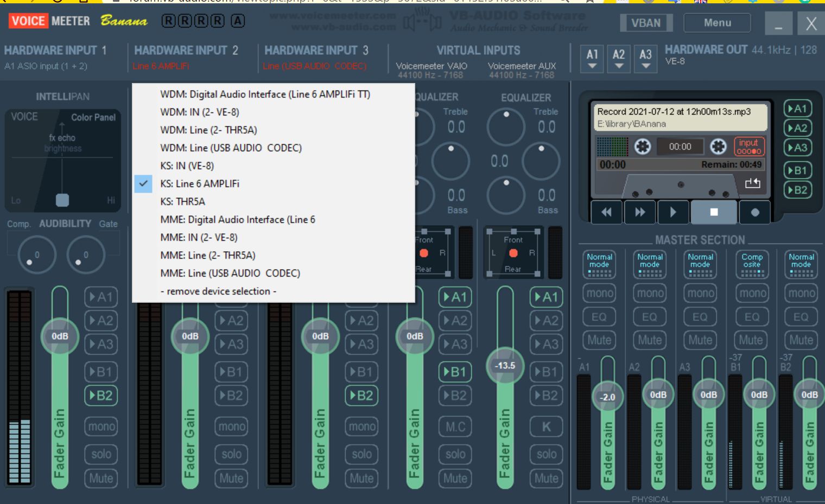Image resolution: width=825 pixels, height=504 pixels.
Task: Click the Voicemeeter AUX -13.5 fader knob
Action: (505, 366)
